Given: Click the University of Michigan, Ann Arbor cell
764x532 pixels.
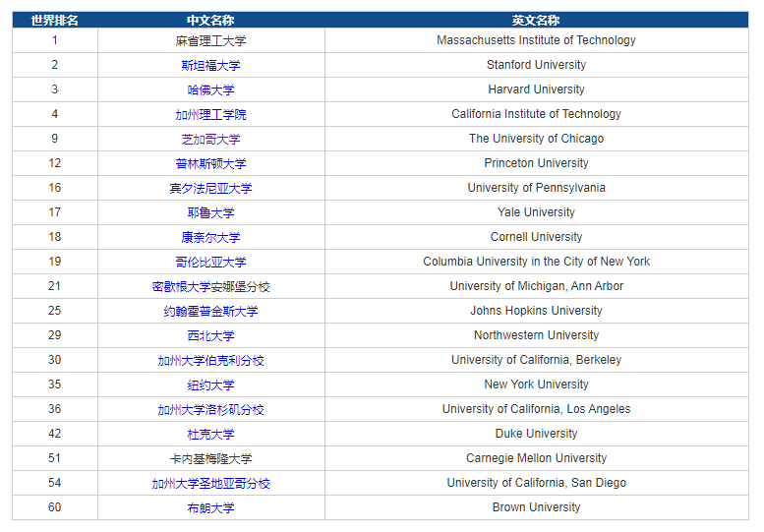Looking at the screenshot, I should click(536, 286).
